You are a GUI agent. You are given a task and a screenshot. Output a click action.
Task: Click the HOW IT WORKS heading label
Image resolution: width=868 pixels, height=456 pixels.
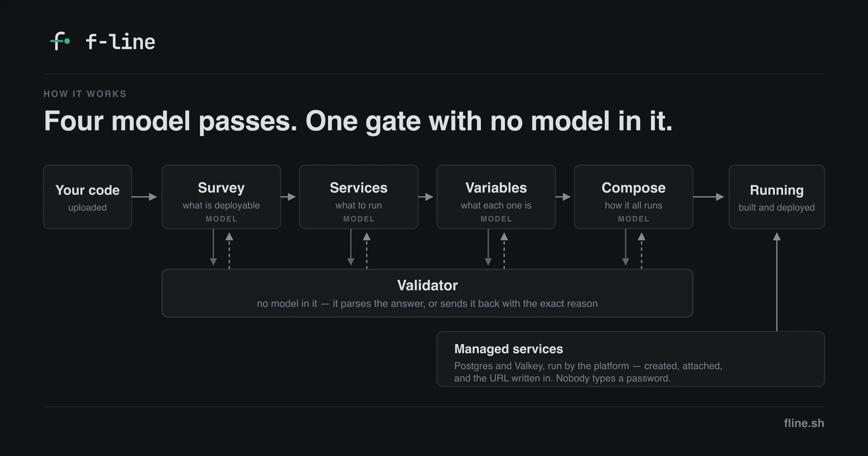85,94
